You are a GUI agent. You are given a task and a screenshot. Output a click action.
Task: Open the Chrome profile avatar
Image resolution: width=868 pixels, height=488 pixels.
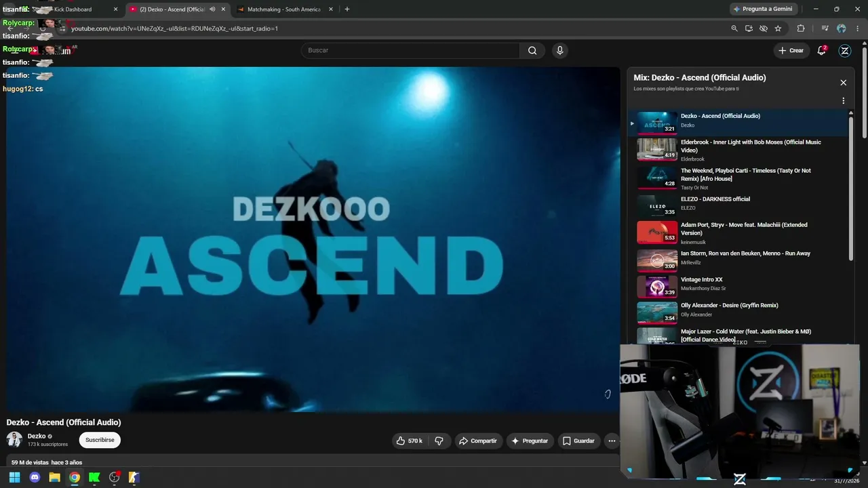coord(842,28)
